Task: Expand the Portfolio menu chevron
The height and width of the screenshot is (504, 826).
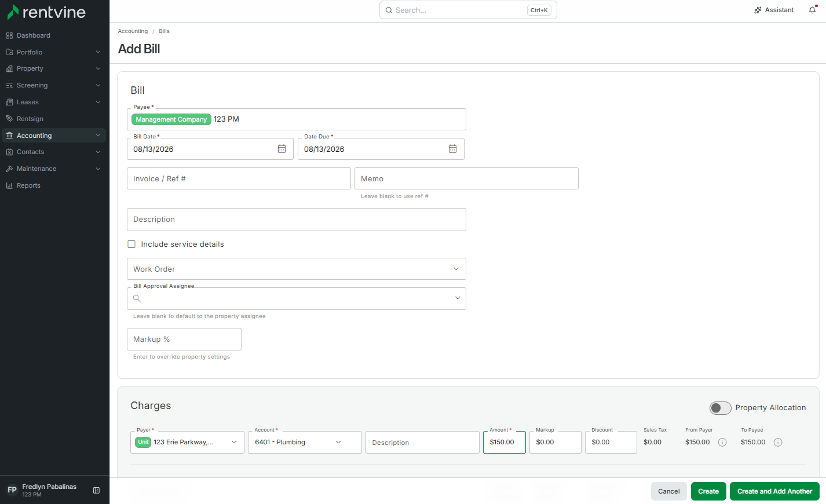Action: coord(98,52)
